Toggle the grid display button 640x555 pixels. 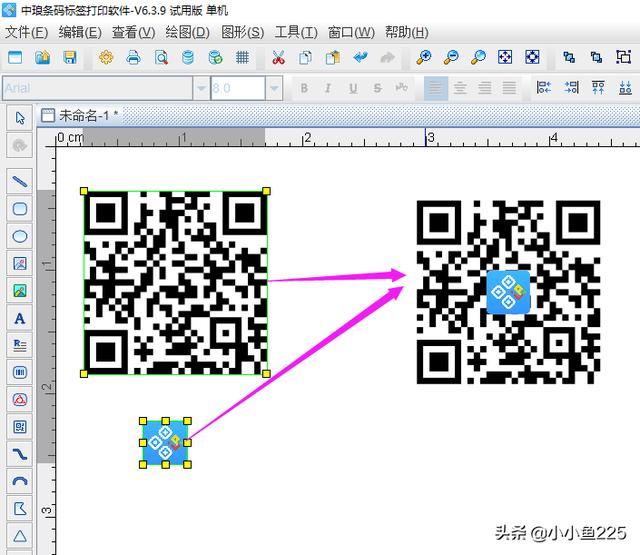click(241, 58)
